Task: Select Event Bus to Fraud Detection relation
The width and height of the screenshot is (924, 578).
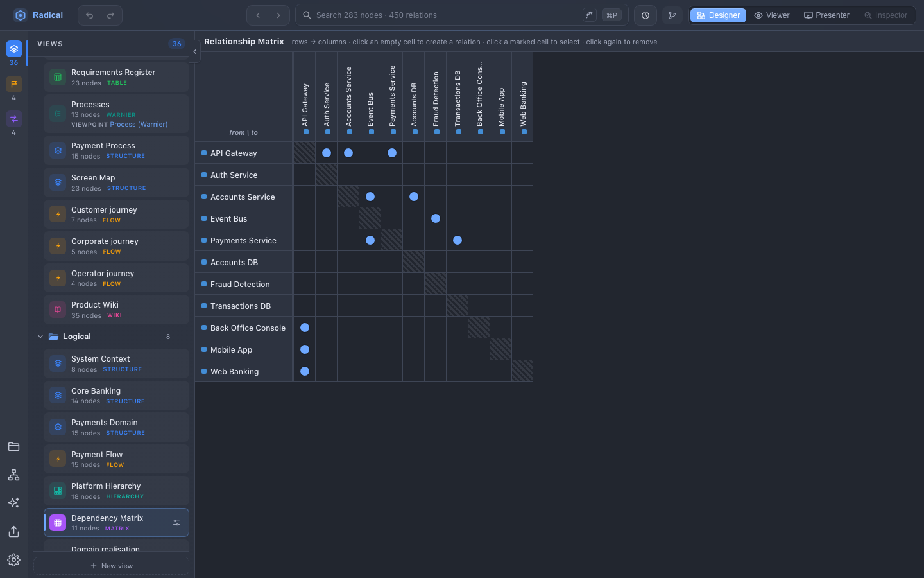Action: point(436,218)
